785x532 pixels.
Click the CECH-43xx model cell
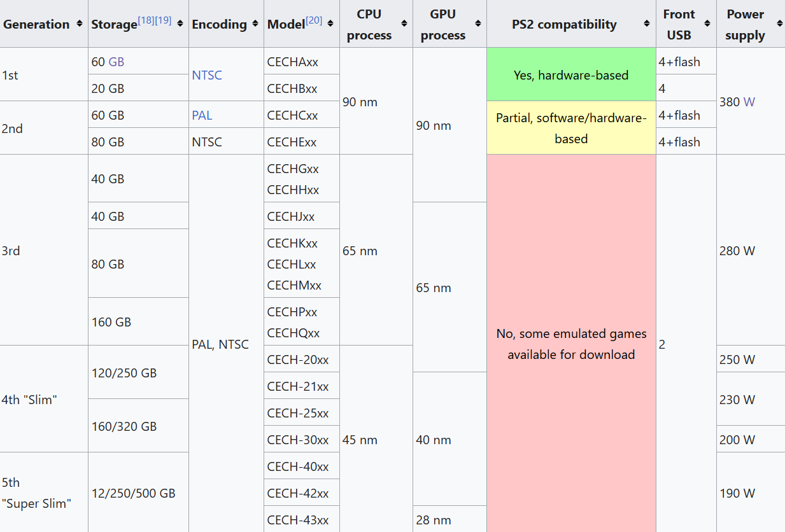[x=302, y=519]
